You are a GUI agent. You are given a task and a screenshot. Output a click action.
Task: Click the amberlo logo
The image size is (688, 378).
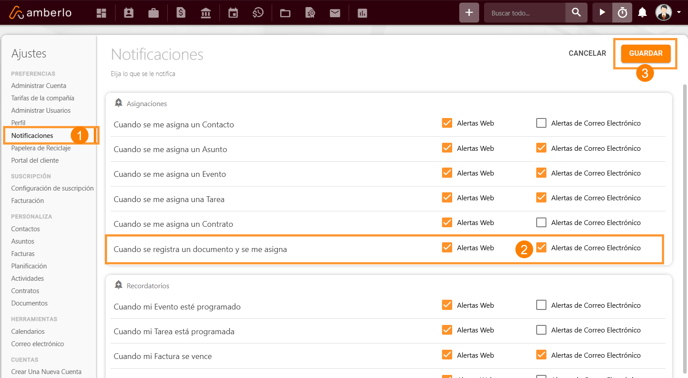40,13
